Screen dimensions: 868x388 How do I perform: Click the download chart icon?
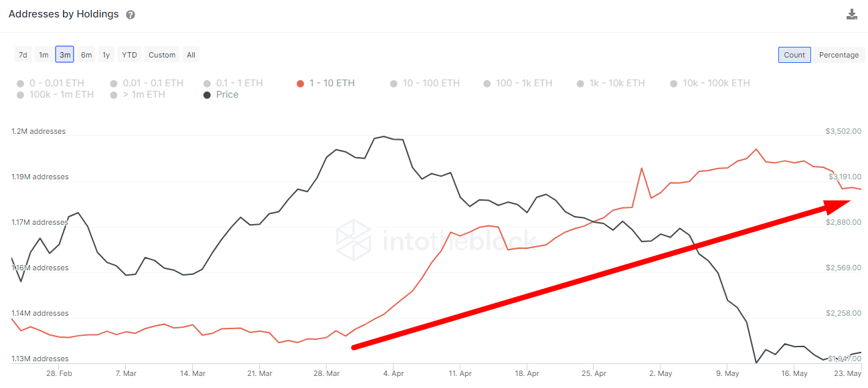click(851, 13)
